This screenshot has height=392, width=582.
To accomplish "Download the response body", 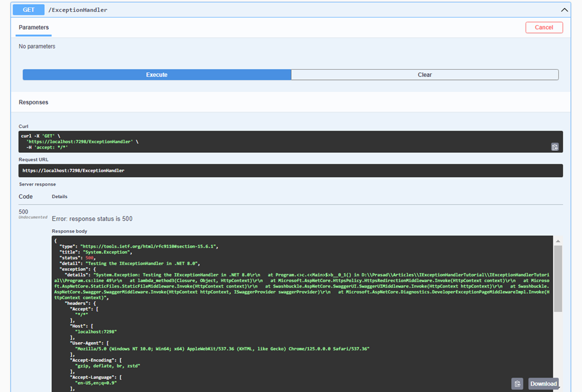I will 543,384.
